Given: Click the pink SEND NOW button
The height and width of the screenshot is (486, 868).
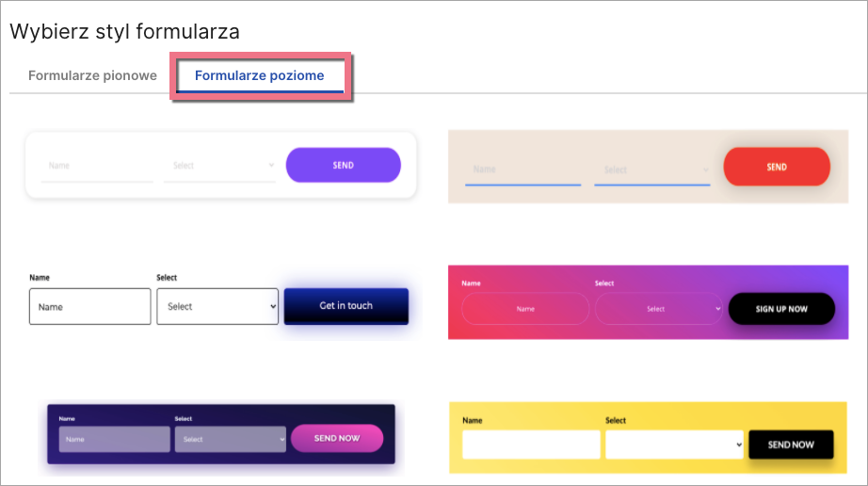Looking at the screenshot, I should coord(337,439).
